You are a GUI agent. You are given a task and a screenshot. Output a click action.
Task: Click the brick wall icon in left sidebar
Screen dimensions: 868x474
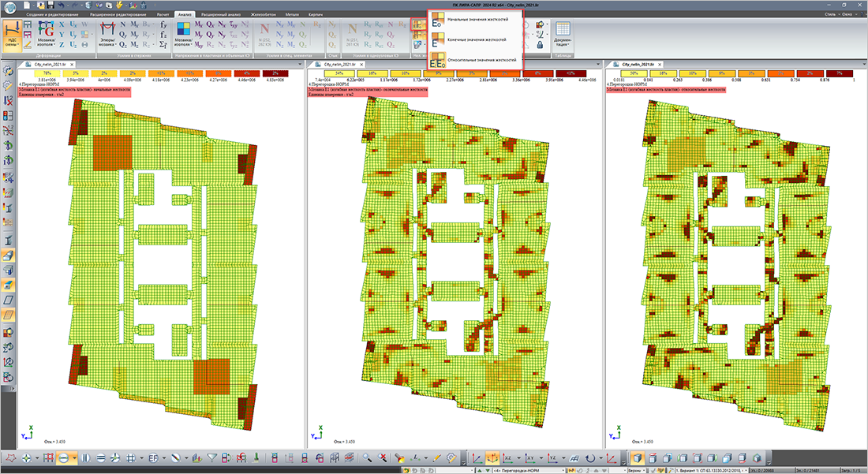8,223
